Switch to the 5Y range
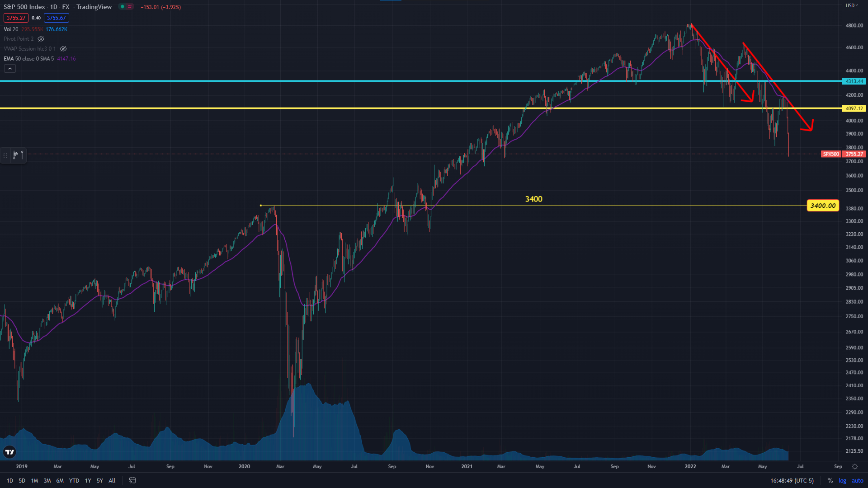The height and width of the screenshot is (488, 868). pyautogui.click(x=99, y=480)
